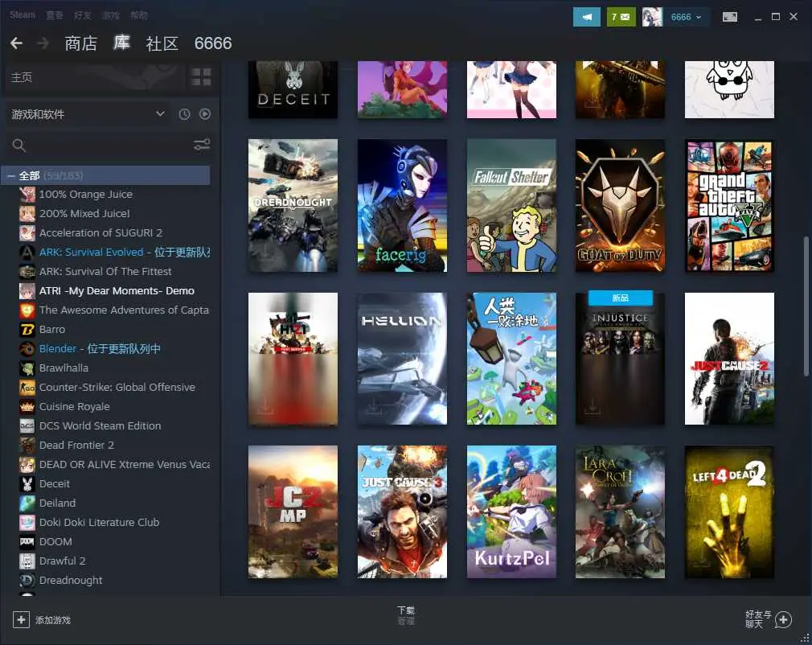Click the Cuisine Royale icon in the list
Screen dimensions: 812x645
pos(27,406)
